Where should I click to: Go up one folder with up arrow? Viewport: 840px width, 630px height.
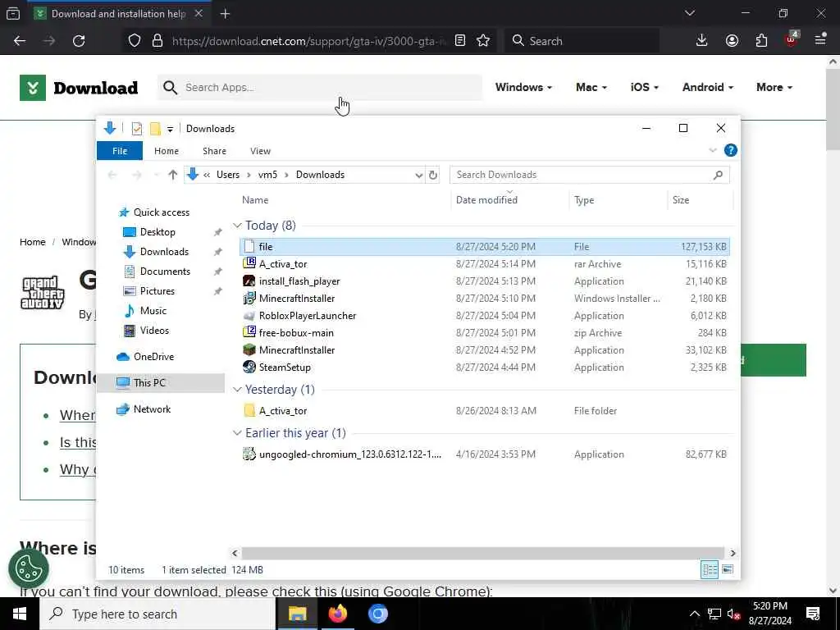click(172, 175)
